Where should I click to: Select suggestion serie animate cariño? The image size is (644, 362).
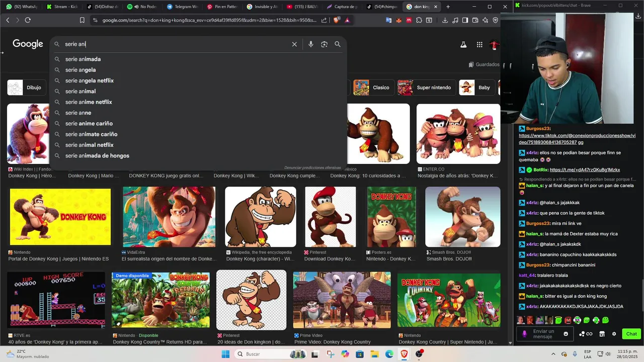[x=91, y=134]
